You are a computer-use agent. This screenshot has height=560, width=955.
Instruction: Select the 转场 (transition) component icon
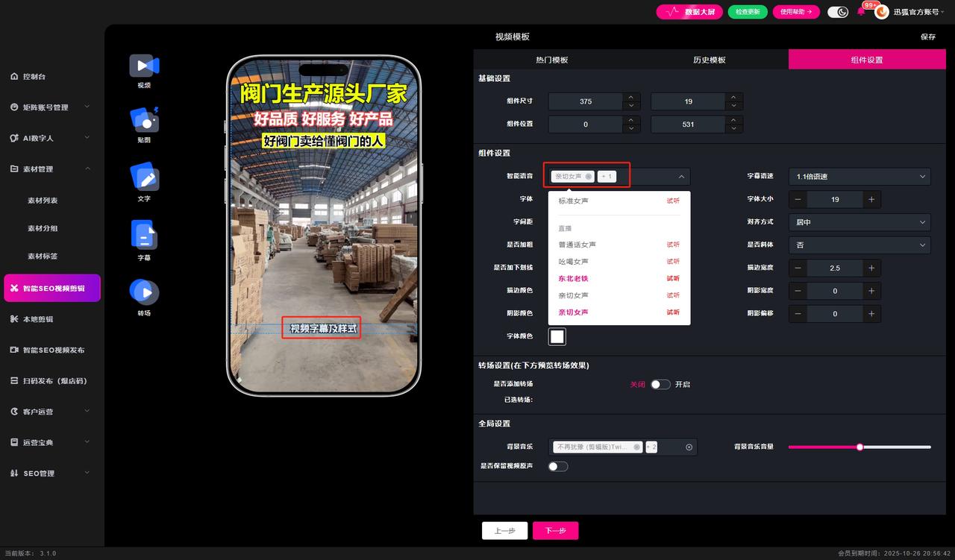click(x=144, y=292)
